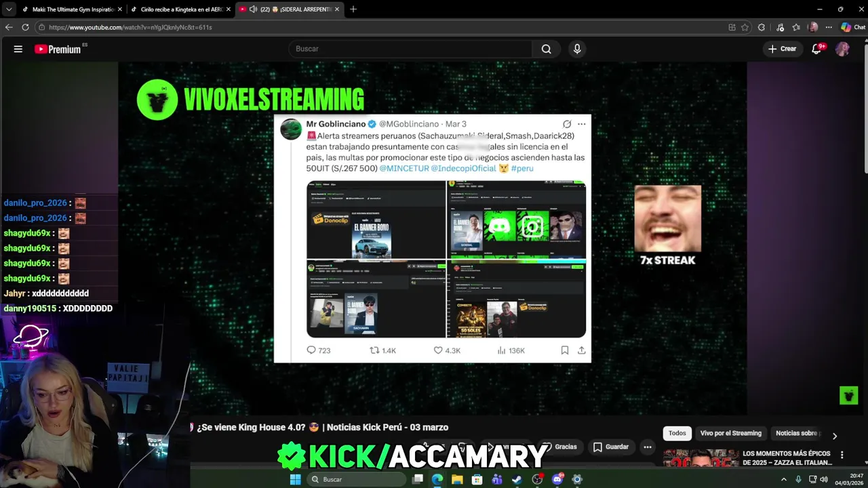
Task: Start voice search with microphone icon
Action: point(577,49)
